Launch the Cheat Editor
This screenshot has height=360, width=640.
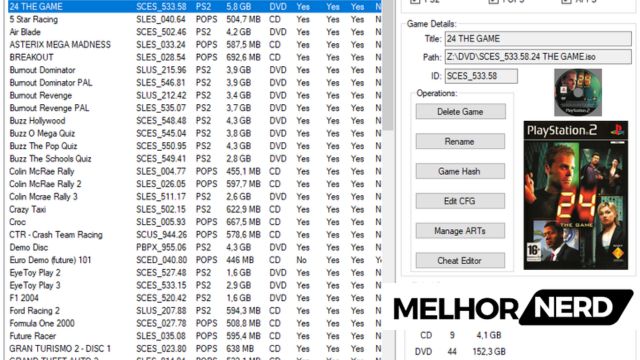pos(460,260)
